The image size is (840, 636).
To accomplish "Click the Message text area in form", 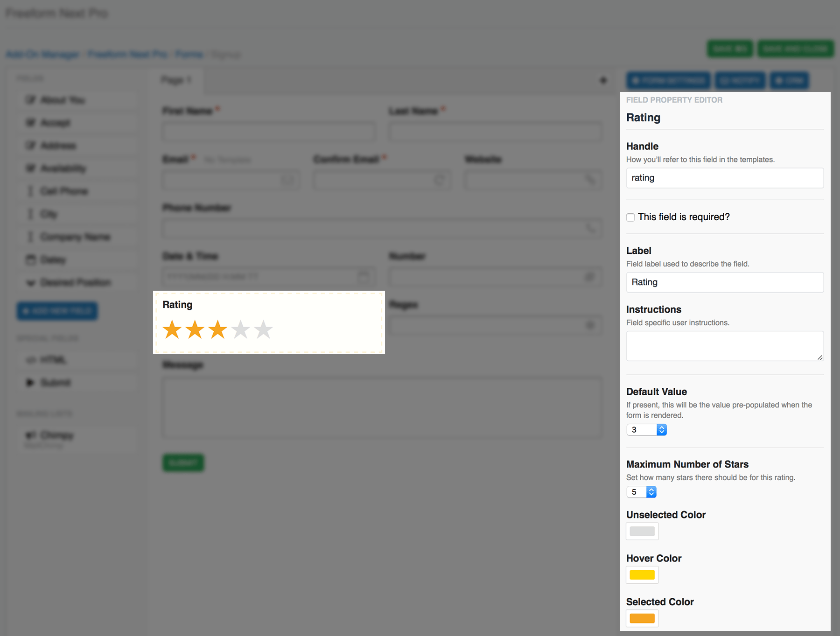I will [382, 407].
